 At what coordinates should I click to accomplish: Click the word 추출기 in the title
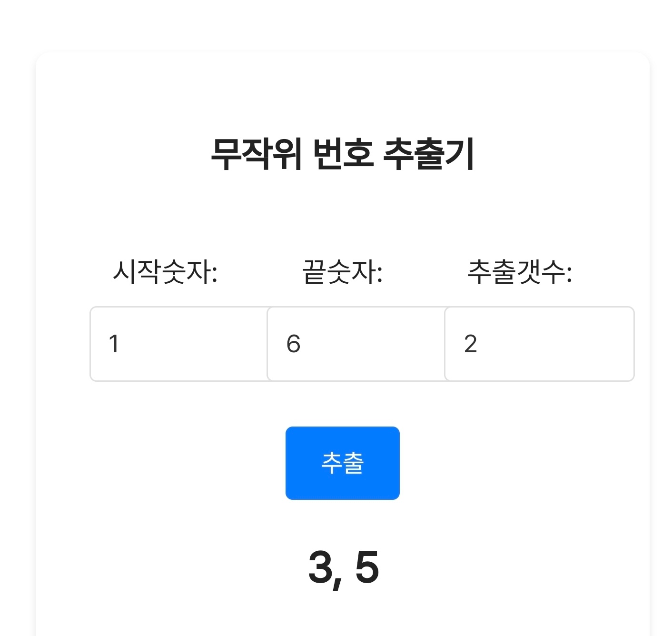[428, 154]
